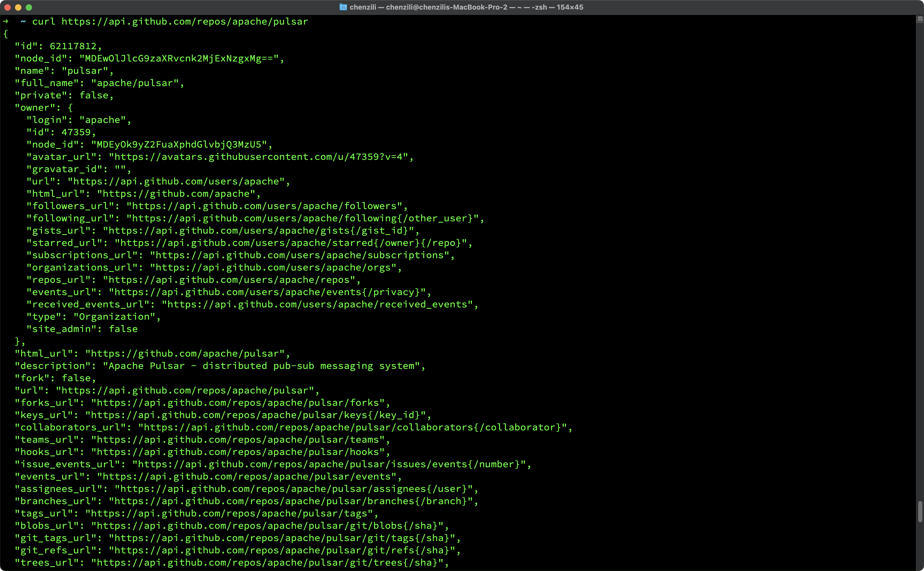Click the html_url github.com/apache/pulsar line
Image resolution: width=924 pixels, height=571 pixels.
[152, 353]
